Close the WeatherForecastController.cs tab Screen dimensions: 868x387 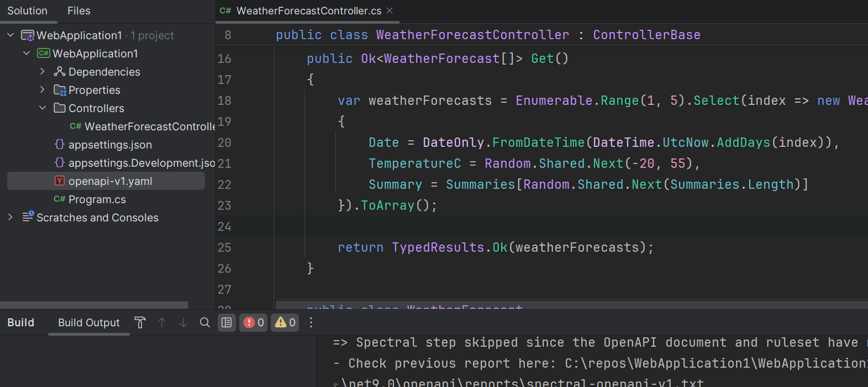click(390, 10)
